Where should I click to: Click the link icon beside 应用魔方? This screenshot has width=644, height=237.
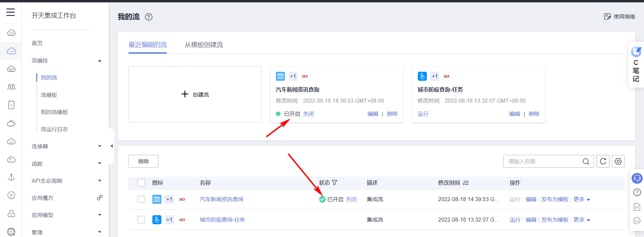[100, 198]
